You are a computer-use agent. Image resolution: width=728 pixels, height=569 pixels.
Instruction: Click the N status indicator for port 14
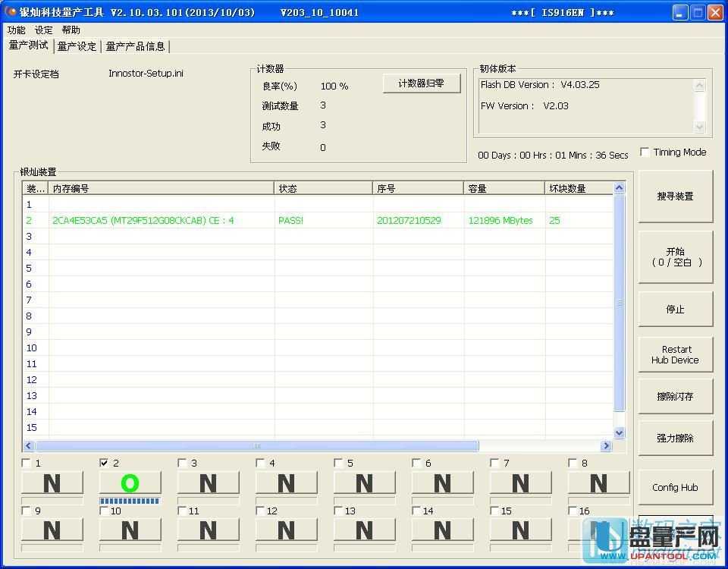[x=442, y=530]
